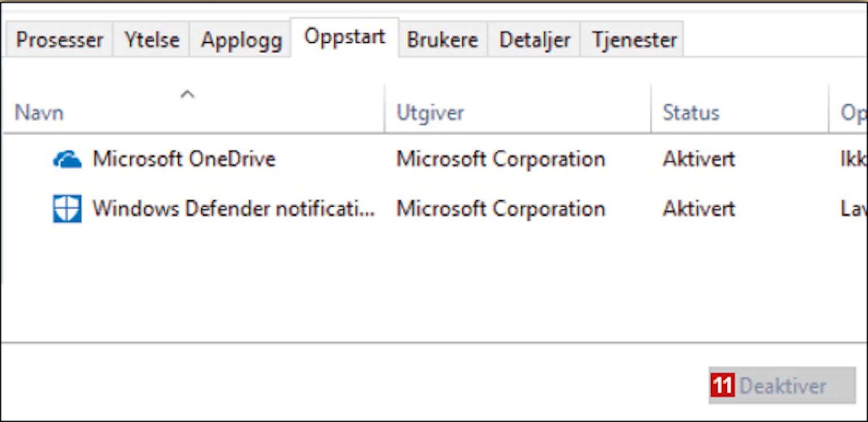Open the Detaljer tab
This screenshot has width=868, height=422.
click(x=535, y=40)
